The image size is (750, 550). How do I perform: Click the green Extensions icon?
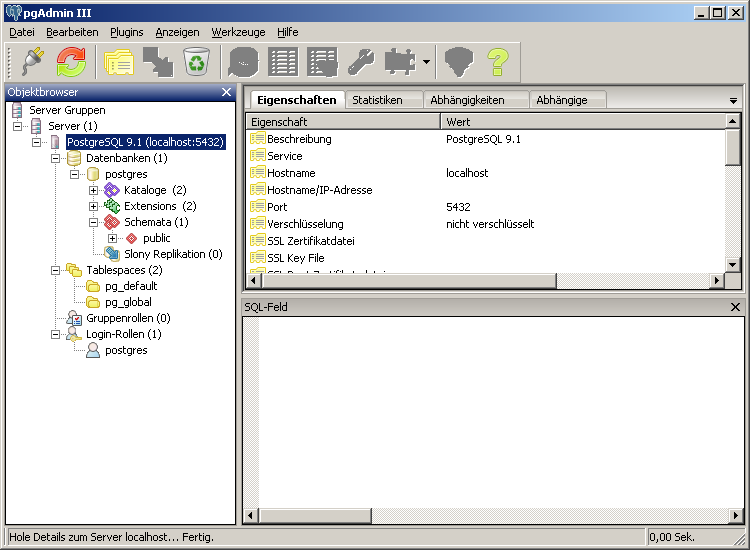(112, 206)
